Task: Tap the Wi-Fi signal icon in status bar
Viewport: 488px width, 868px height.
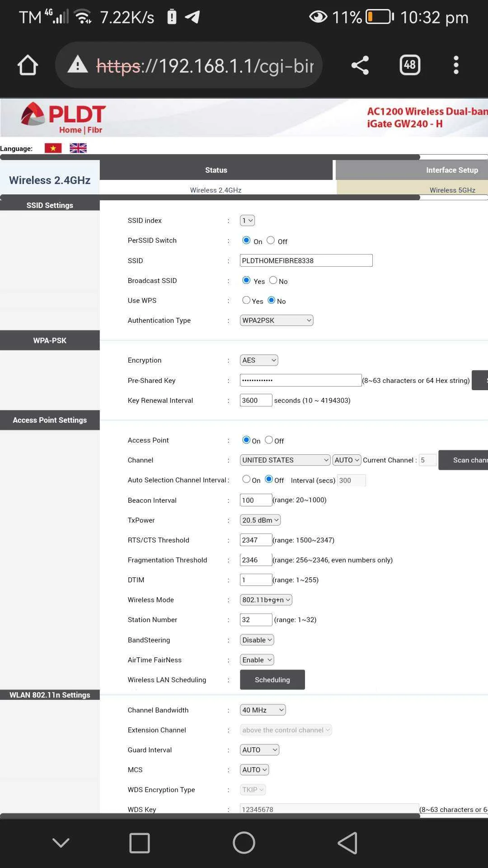Action: 83,17
